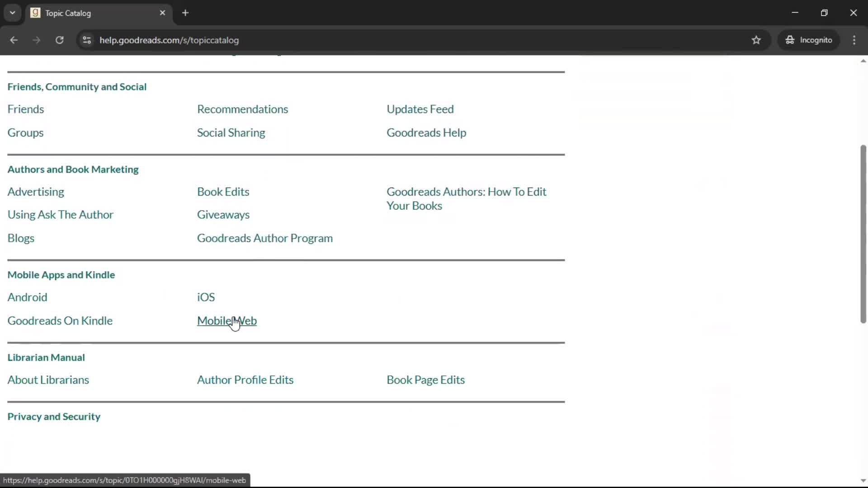Click the Goodreads favicon on the tab
868x488 pixels.
tap(35, 13)
